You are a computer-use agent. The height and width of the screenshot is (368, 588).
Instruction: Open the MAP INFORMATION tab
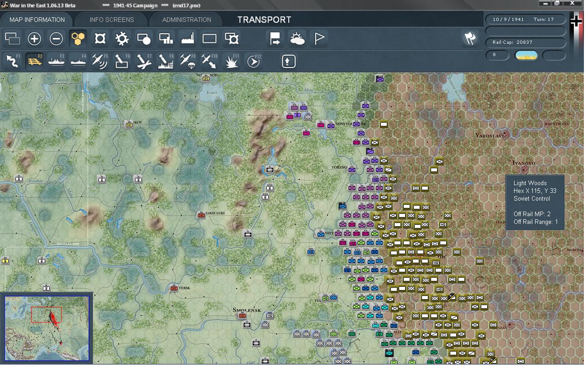36,20
